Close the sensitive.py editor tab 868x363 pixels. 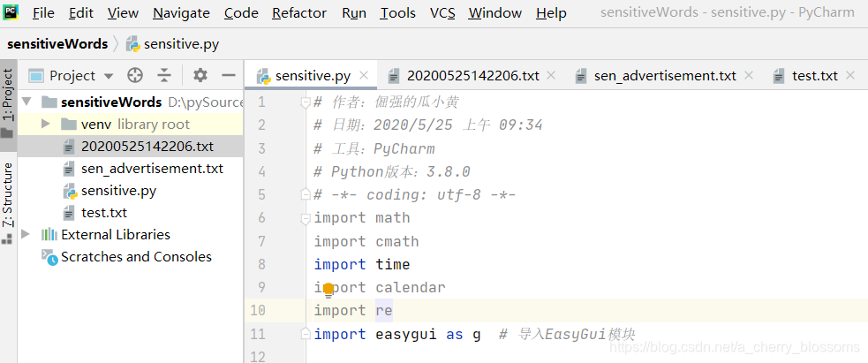click(x=365, y=76)
